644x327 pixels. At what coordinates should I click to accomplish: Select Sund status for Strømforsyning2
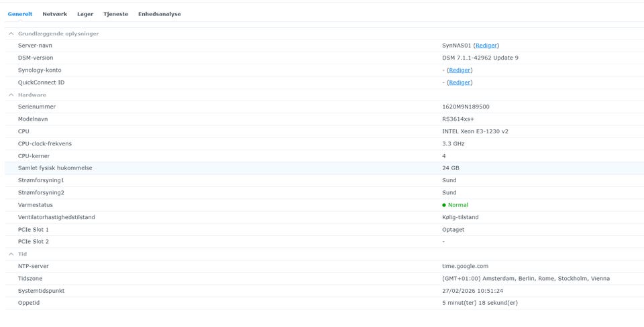(x=449, y=192)
